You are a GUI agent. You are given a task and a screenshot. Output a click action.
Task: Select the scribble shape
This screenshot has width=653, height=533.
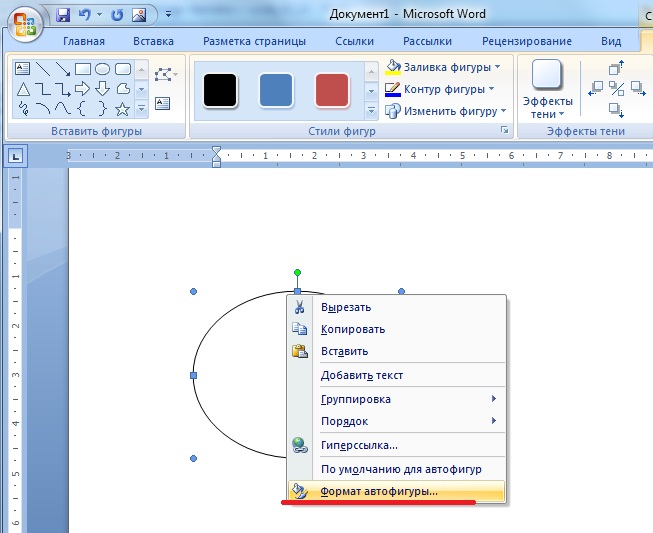(x=23, y=109)
